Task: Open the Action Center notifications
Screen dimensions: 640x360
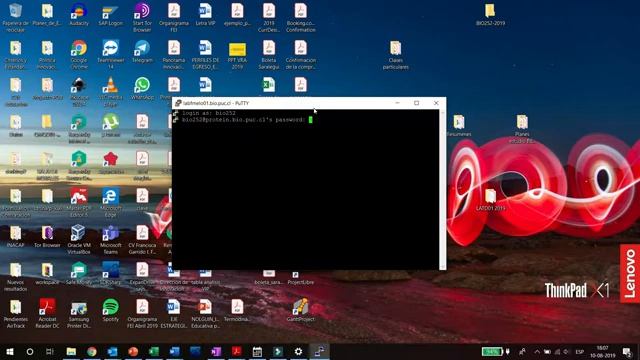Action: (627, 352)
